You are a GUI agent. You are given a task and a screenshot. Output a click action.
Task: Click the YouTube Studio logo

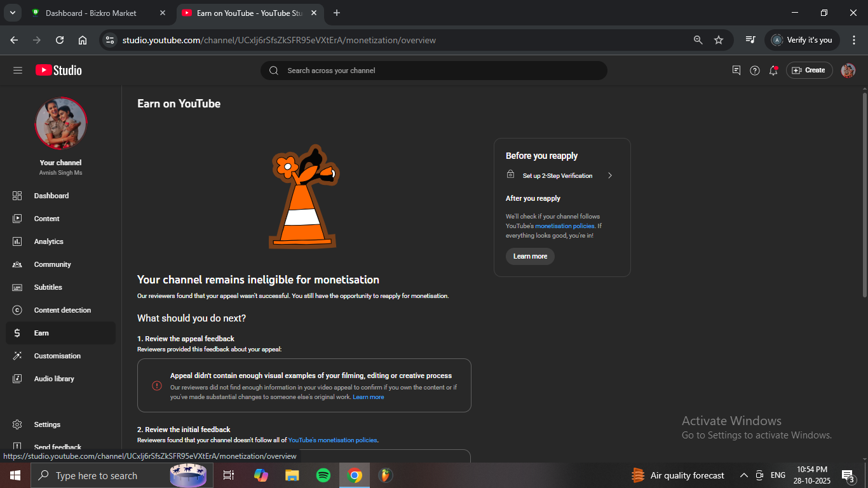point(58,71)
